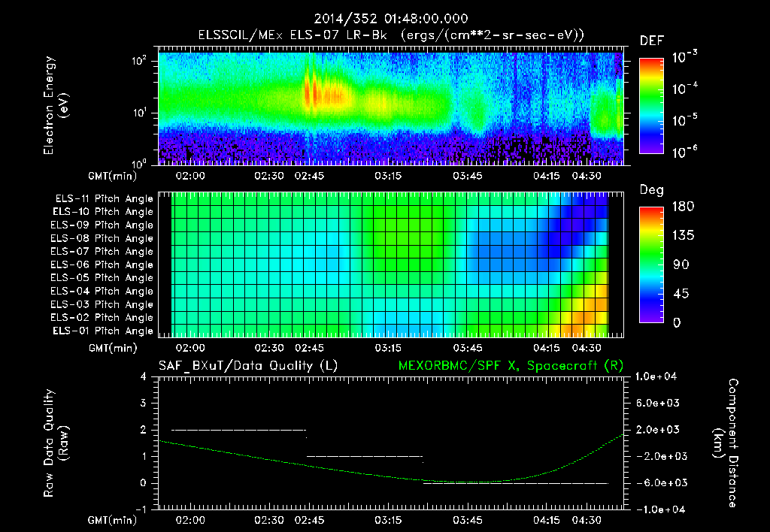This screenshot has height=532, width=770.
Task: Click the Raw Data Quality (Raw) axis label
Action: click(x=56, y=443)
